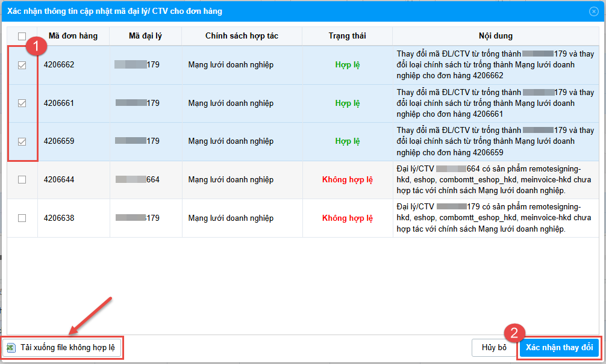Uncheck the checkbox for order 4206661
Image resolution: width=606 pixels, height=364 pixels.
pyautogui.click(x=22, y=103)
